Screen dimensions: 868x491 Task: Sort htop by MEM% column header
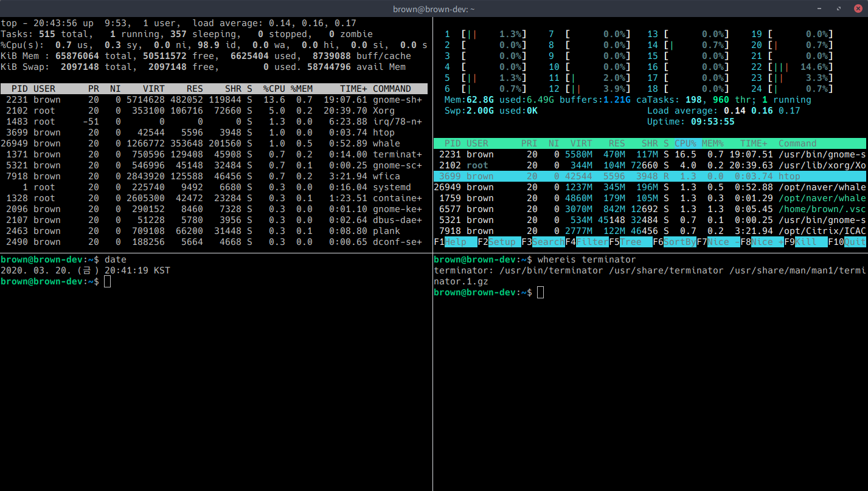(x=713, y=143)
